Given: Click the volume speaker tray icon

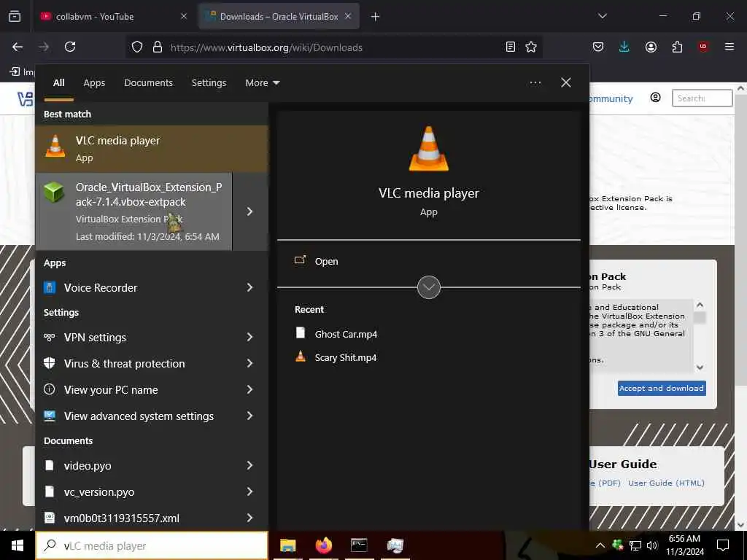Looking at the screenshot, I should click(651, 545).
